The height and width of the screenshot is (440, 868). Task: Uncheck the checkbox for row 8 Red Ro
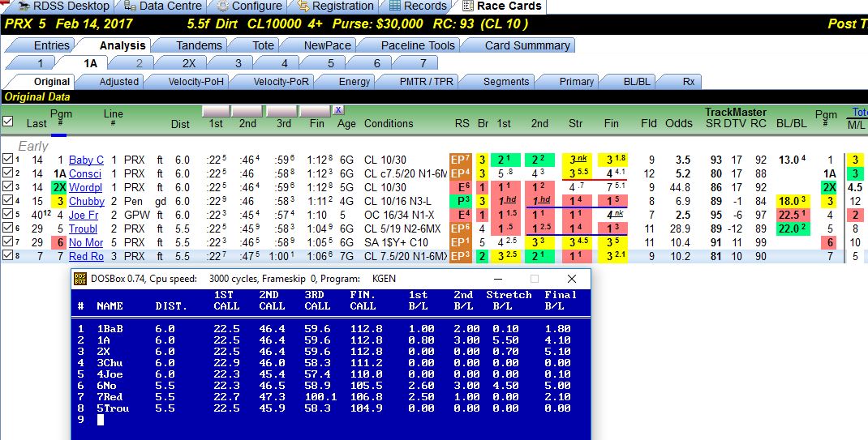(x=7, y=256)
